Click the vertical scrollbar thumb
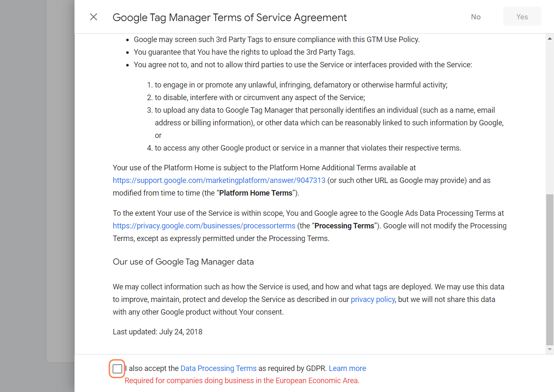Image resolution: width=554 pixels, height=392 pixels. [x=550, y=269]
